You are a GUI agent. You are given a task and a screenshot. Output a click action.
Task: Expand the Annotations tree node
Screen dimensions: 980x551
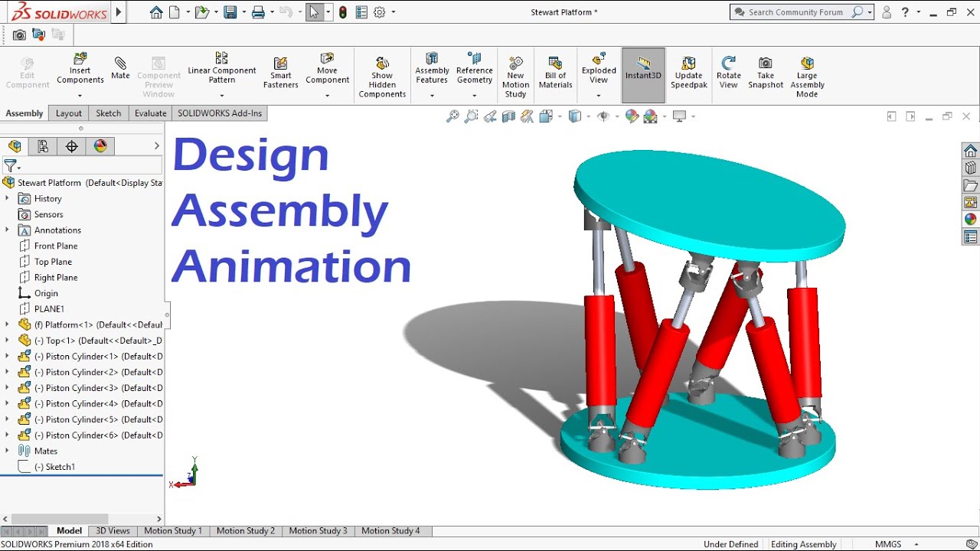(7, 230)
